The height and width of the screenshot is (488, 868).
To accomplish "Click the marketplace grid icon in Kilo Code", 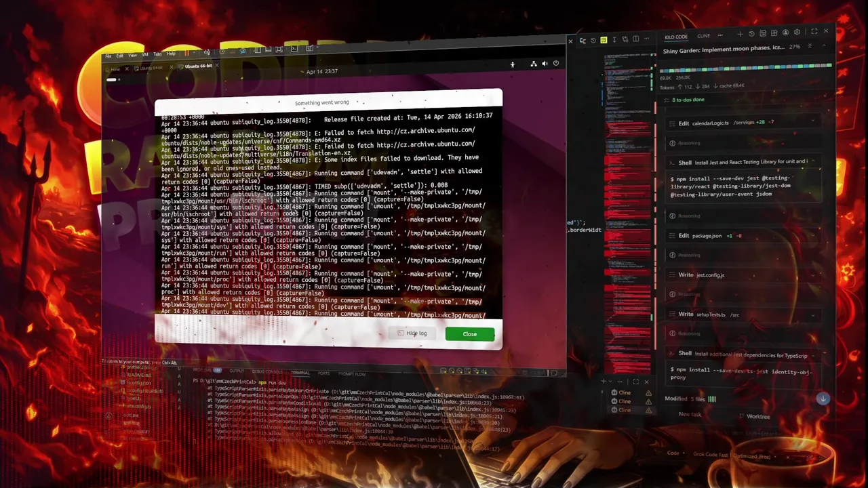I will [774, 33].
